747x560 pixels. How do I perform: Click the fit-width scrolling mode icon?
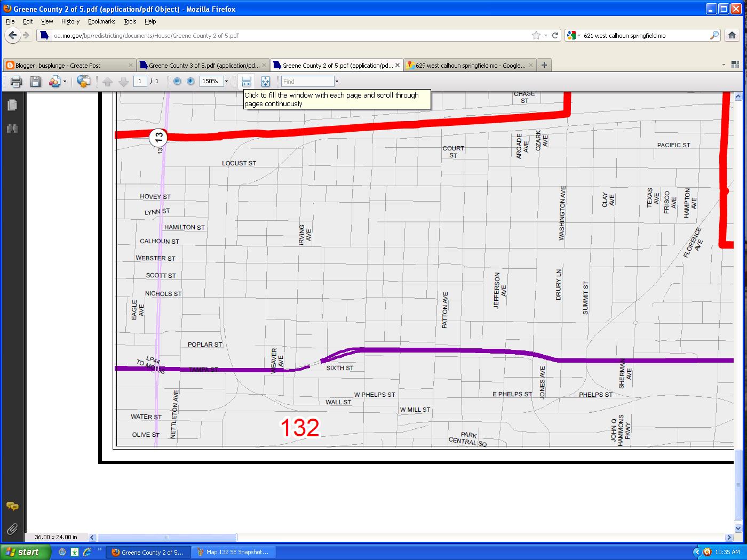(x=246, y=82)
